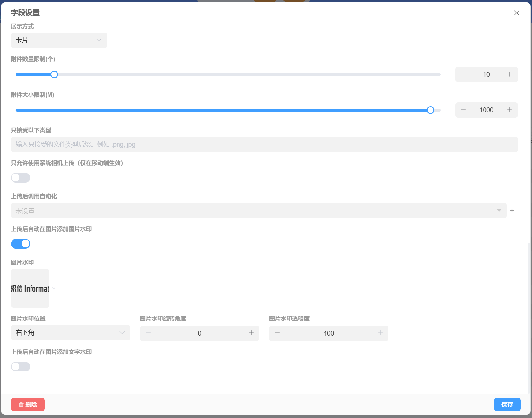The width and height of the screenshot is (532, 418).
Task: Click plus icon to add upload automation
Action: (x=512, y=210)
